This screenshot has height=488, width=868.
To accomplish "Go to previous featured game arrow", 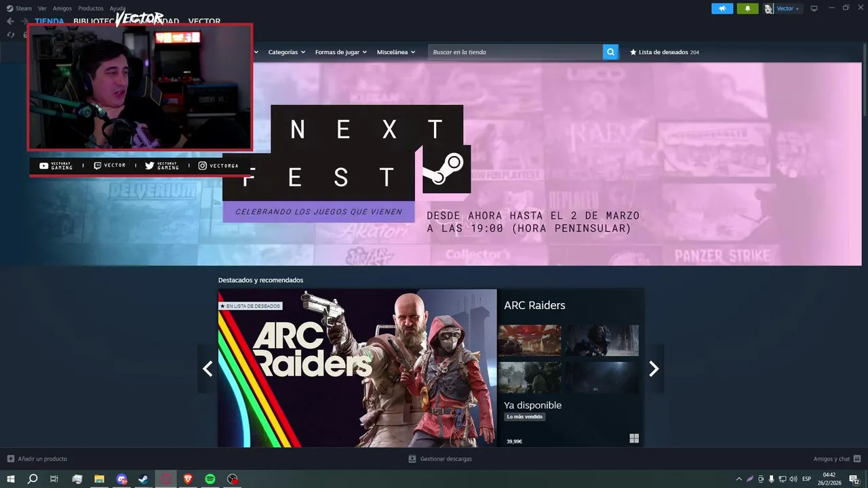I will pos(208,368).
